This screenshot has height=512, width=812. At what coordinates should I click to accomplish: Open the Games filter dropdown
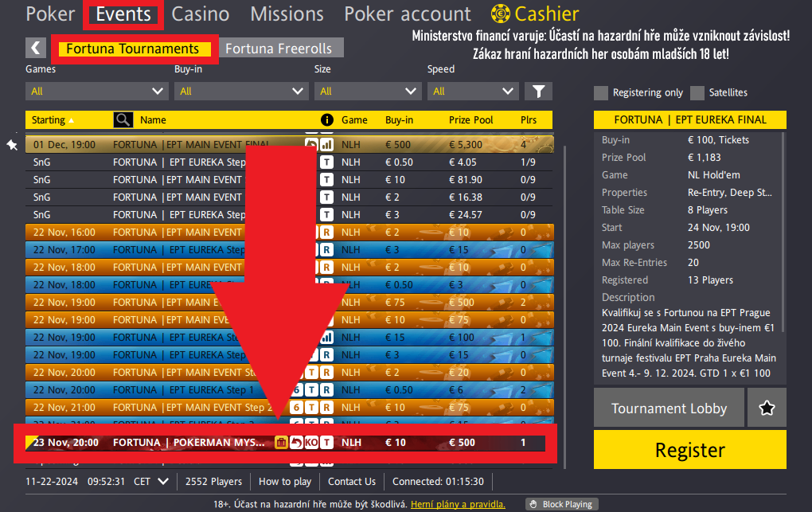[97, 92]
